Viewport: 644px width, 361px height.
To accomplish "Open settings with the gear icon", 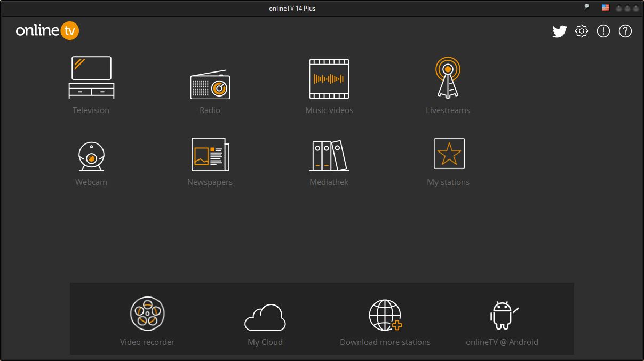I will (581, 31).
